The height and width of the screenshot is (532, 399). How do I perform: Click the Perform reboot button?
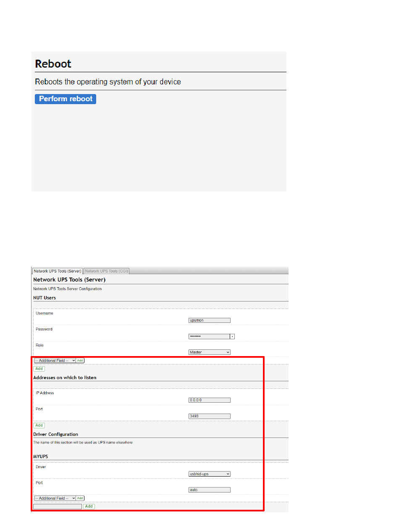point(66,99)
